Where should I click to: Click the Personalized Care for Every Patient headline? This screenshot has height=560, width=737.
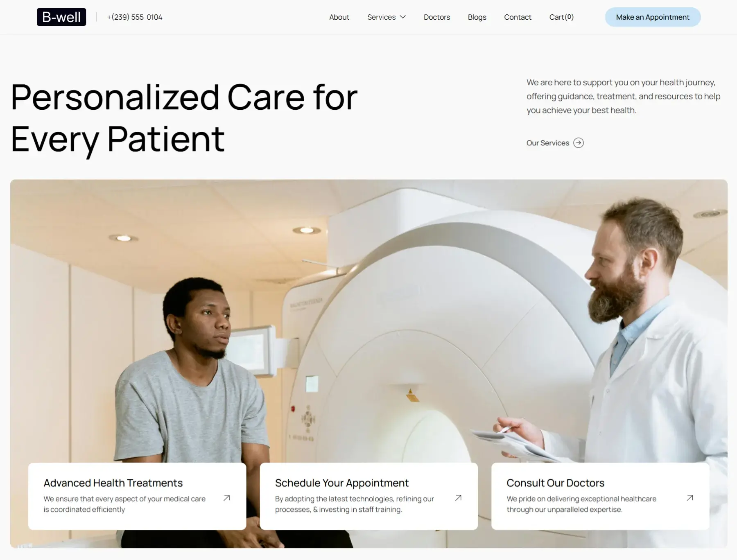[x=184, y=118]
